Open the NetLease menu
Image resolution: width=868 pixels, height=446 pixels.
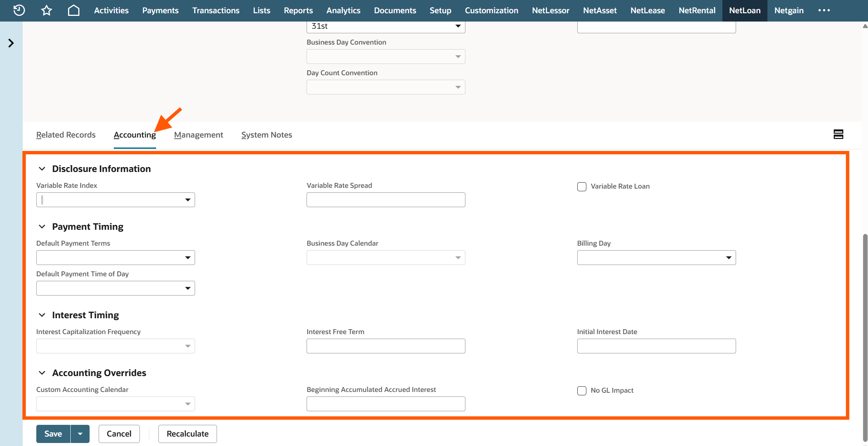[647, 10]
